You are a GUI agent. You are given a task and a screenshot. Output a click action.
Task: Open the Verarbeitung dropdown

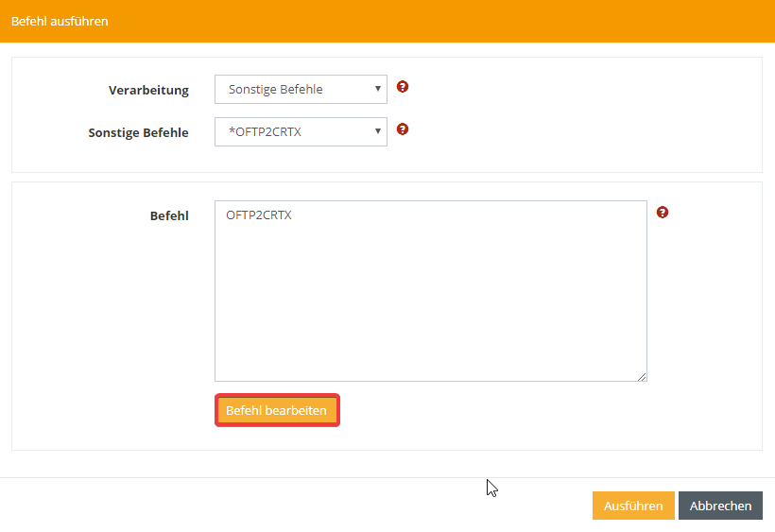pyautogui.click(x=301, y=90)
